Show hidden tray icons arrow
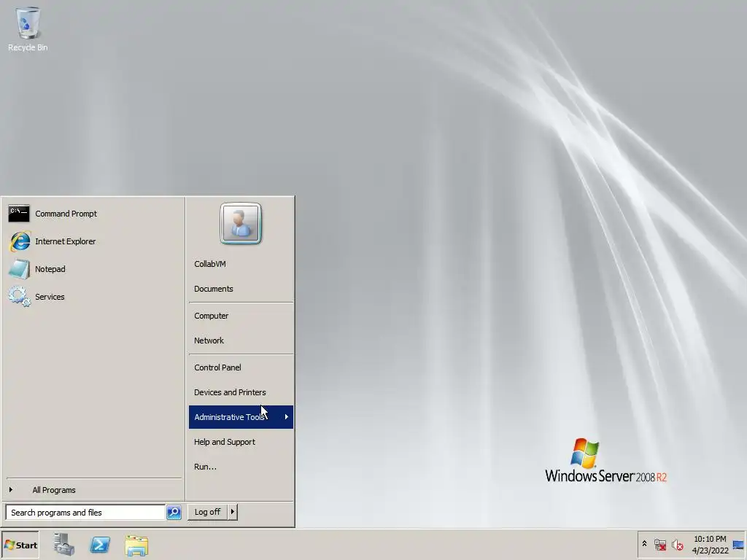The height and width of the screenshot is (560, 747). click(645, 544)
